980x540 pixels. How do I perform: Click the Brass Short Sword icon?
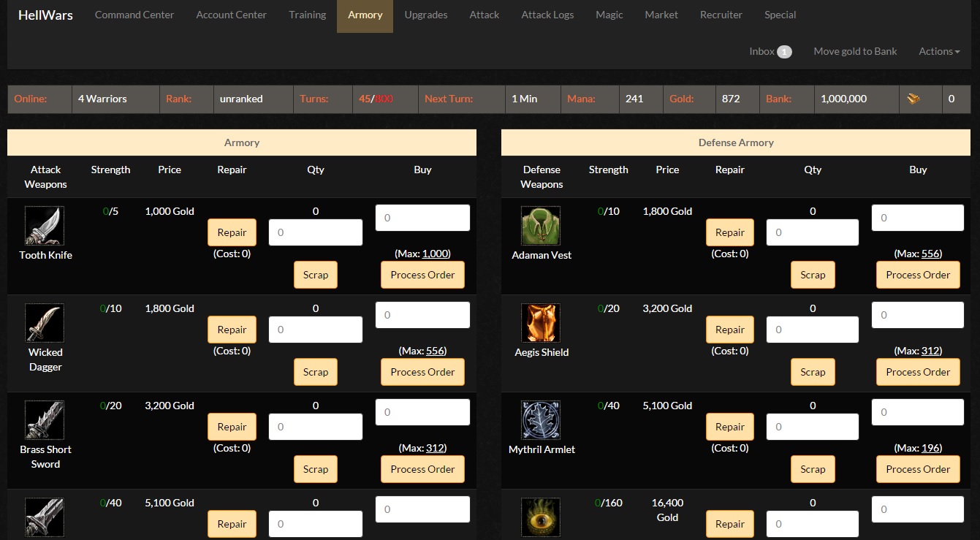click(x=45, y=419)
